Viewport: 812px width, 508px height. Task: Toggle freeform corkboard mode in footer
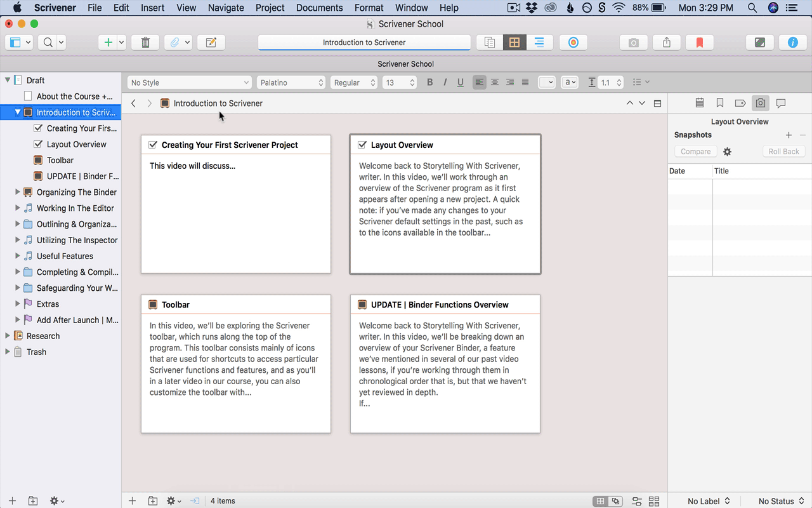(615, 501)
